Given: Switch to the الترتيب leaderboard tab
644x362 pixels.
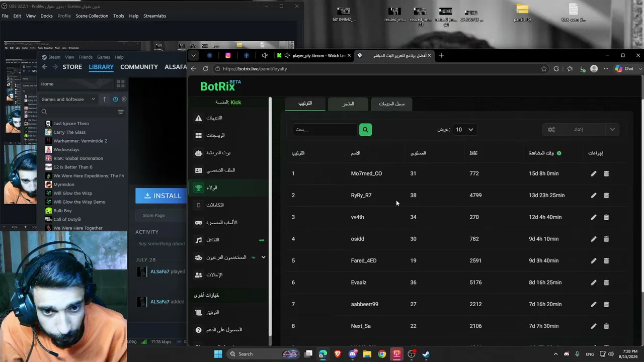Looking at the screenshot, I should click(305, 104).
